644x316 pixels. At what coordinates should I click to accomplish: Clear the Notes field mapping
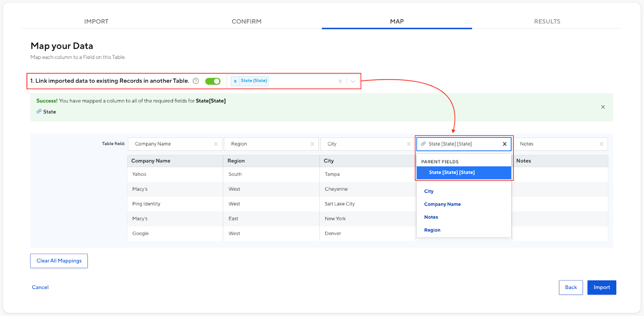tap(601, 144)
